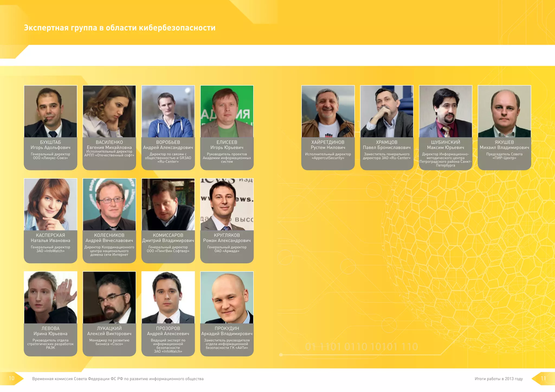Click the footer text Итоги работы в 2013 году
This screenshot has width=555, height=392.
click(498, 379)
